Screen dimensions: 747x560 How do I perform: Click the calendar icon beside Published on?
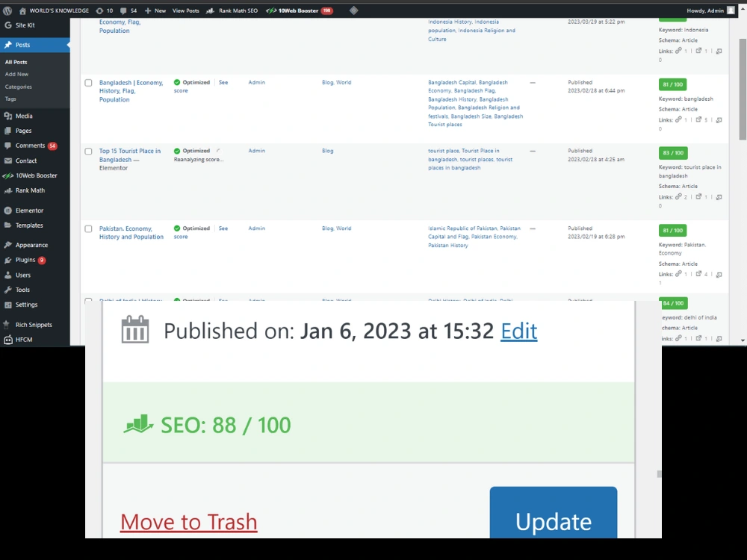(135, 329)
